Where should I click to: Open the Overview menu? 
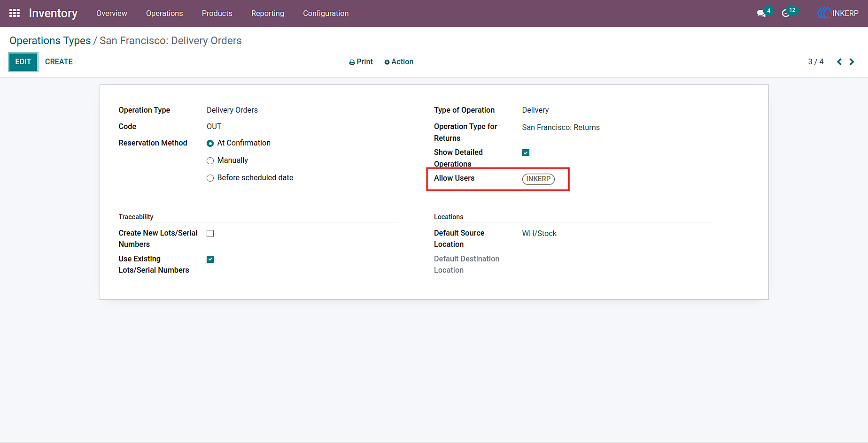(x=112, y=13)
